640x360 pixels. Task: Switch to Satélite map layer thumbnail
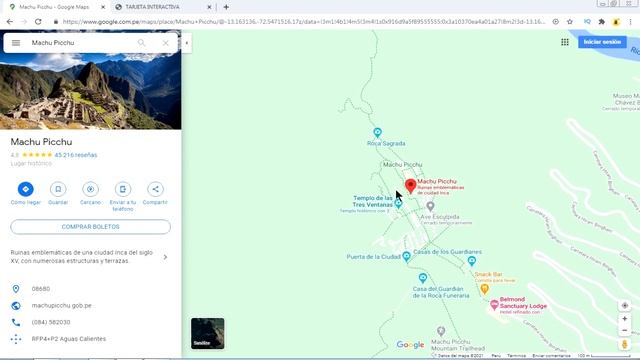pos(208,333)
